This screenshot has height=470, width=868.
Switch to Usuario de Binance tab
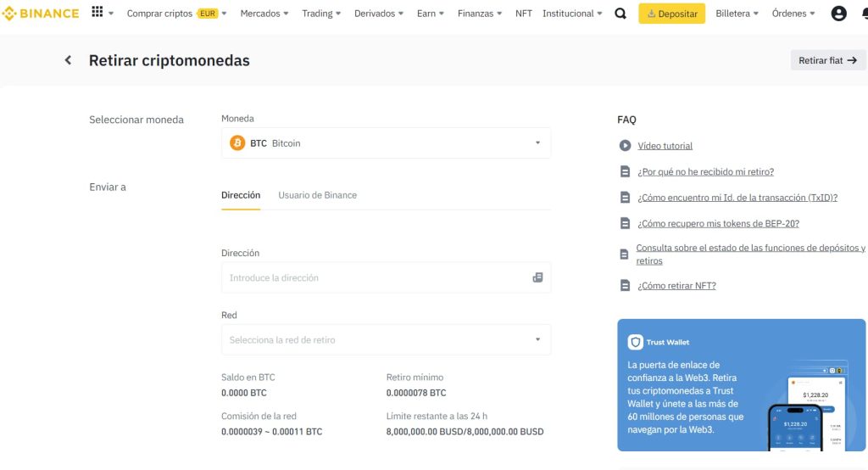pos(317,195)
